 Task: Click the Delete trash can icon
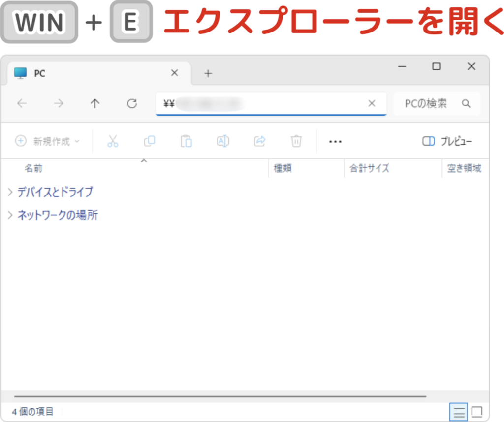pyautogui.click(x=296, y=141)
